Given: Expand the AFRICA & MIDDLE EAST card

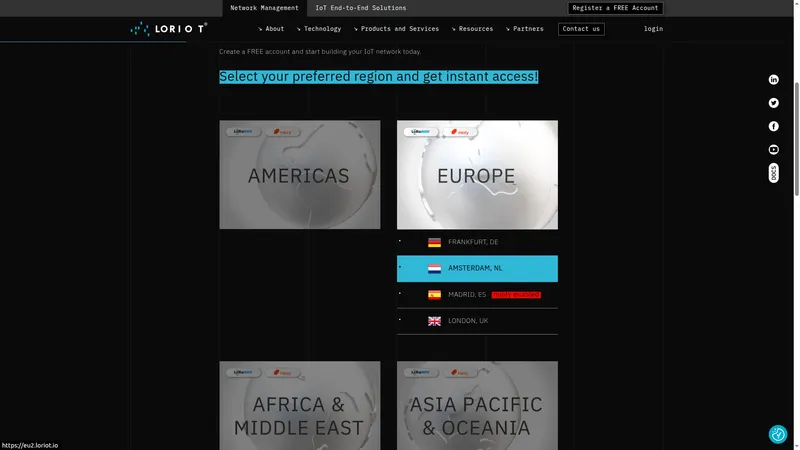Looking at the screenshot, I should pos(299,406).
